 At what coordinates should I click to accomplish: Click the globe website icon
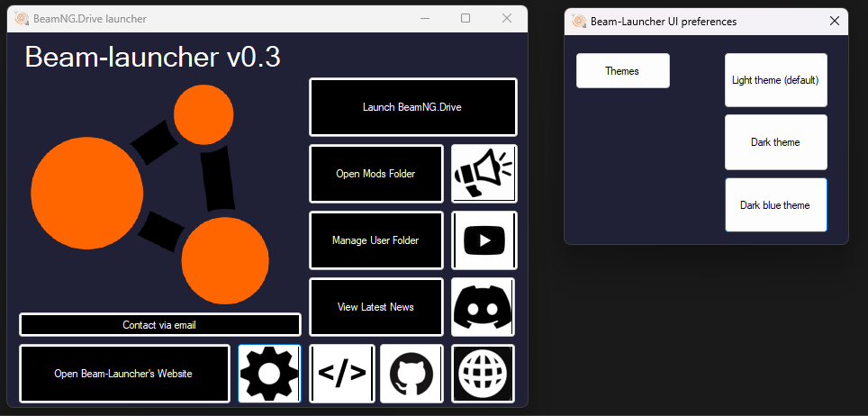point(483,374)
